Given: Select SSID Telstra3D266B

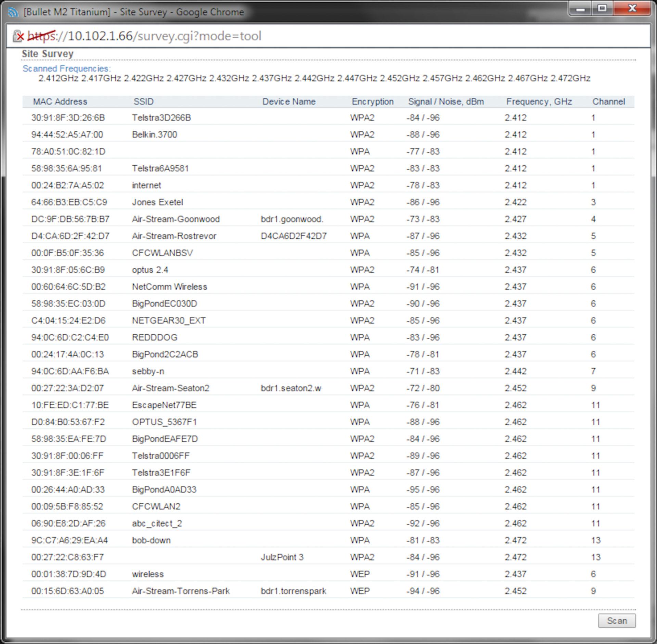Looking at the screenshot, I should pos(162,118).
